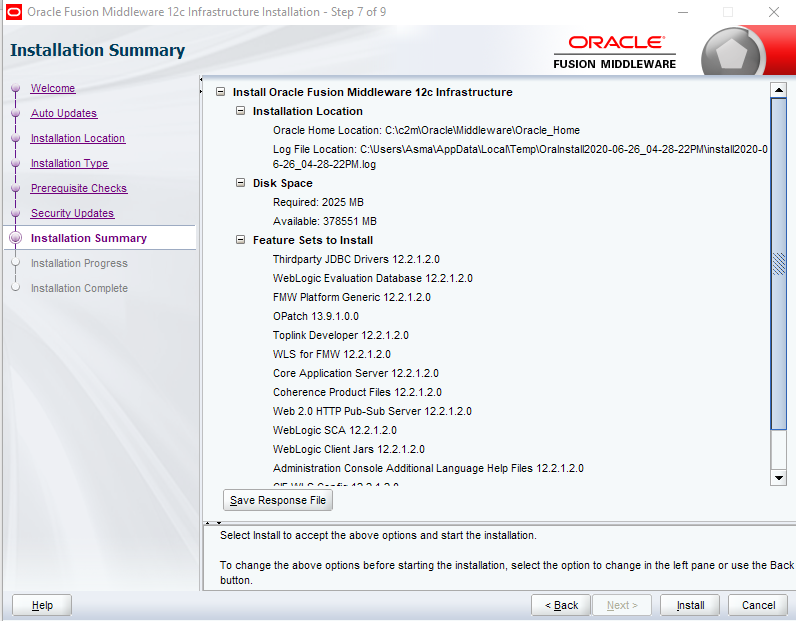The image size is (796, 621).
Task: Select WebLogic Client Jars 12.2.1.2.0 row
Action: pos(349,449)
